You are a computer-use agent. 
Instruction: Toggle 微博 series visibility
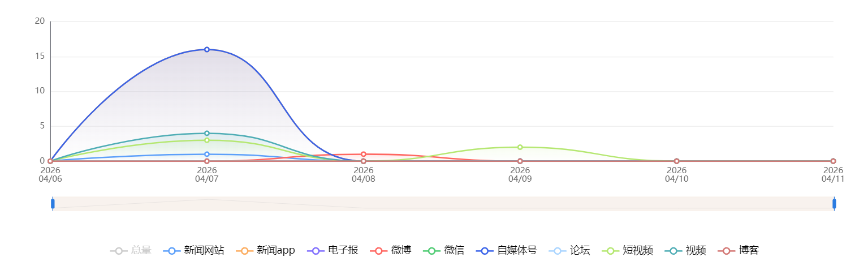(x=390, y=251)
